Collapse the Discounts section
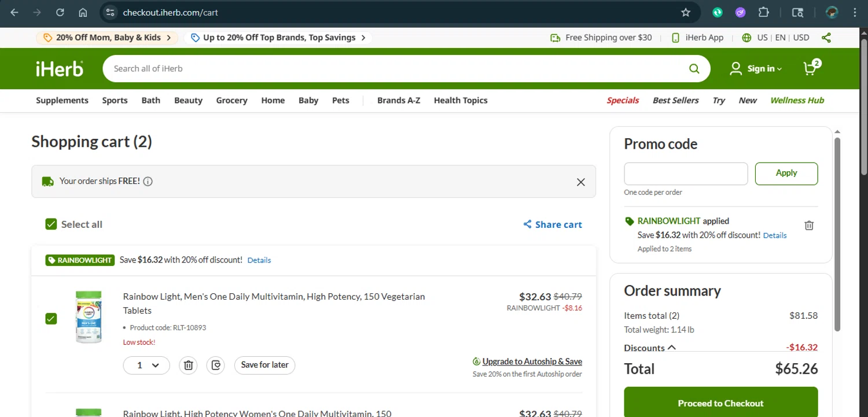Image resolution: width=868 pixels, height=417 pixels. point(650,348)
